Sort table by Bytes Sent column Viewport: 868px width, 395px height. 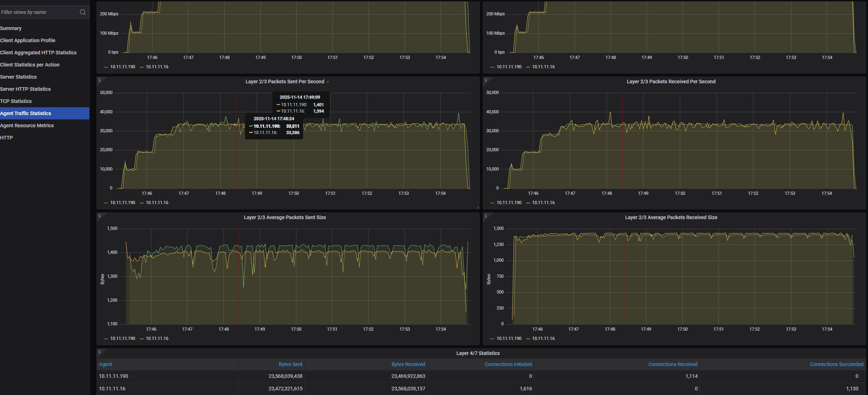[x=290, y=364]
